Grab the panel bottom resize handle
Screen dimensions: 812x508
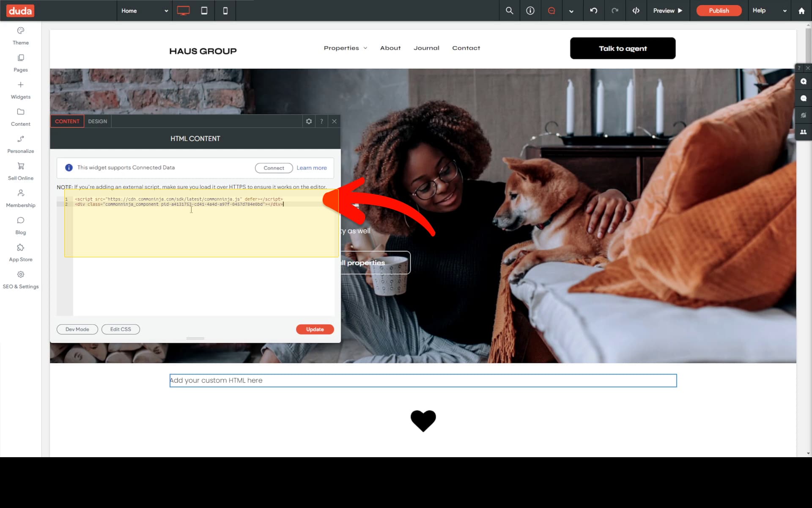195,338
